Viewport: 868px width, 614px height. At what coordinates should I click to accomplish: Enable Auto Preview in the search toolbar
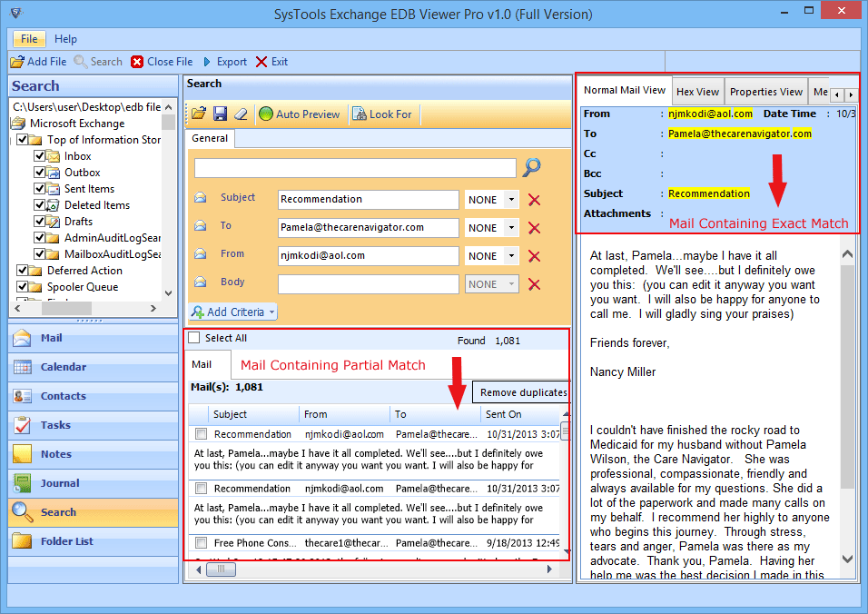(300, 114)
